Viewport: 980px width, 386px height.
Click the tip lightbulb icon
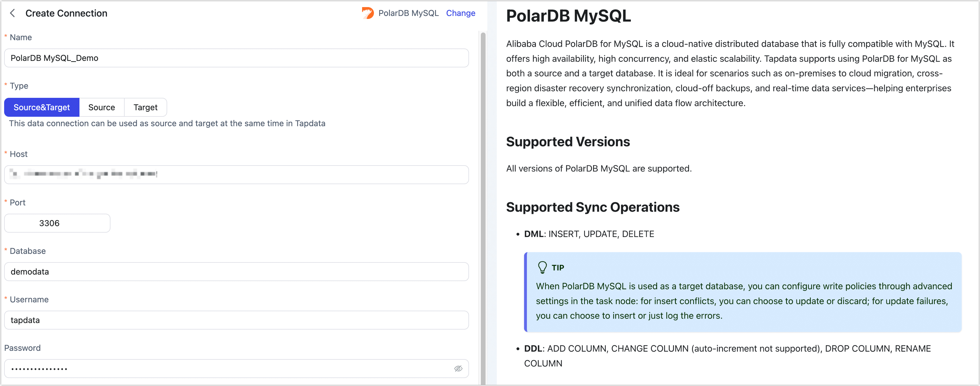(543, 267)
